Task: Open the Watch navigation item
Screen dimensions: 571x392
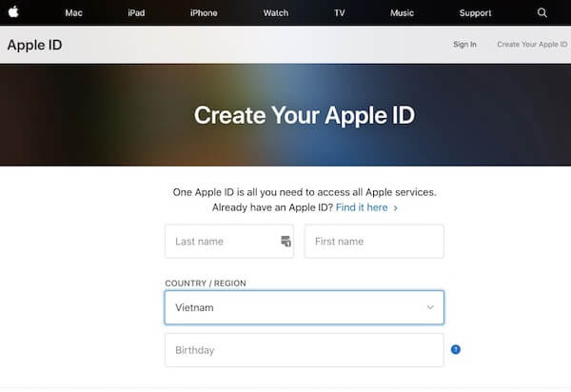Action: point(276,13)
